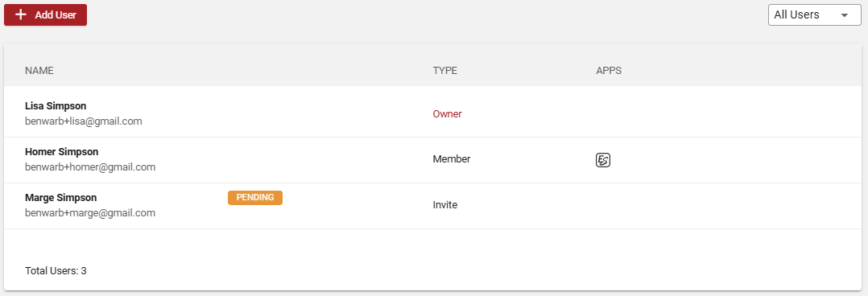868x296 pixels.
Task: Click the TYPE column header
Action: [x=445, y=71]
